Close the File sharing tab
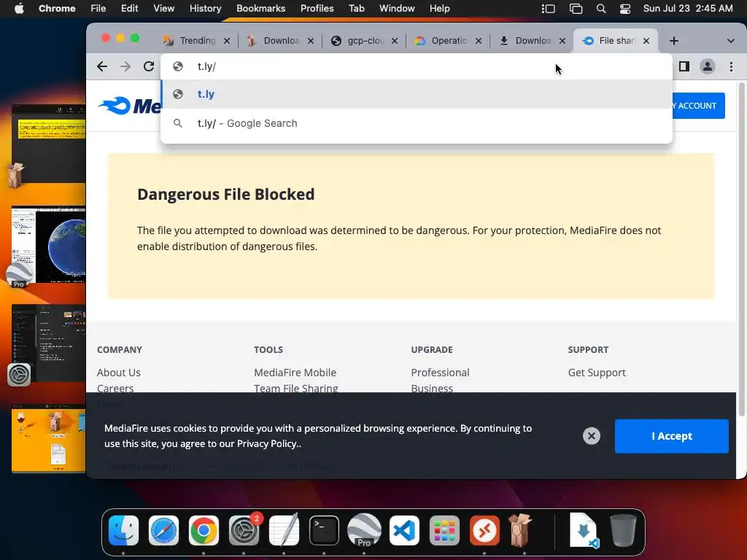This screenshot has width=747, height=560. click(x=646, y=41)
